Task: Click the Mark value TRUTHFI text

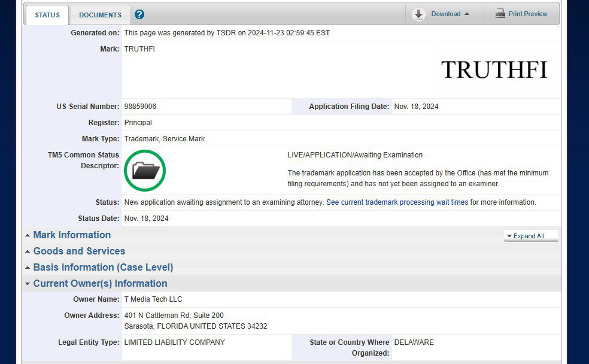Action: (x=139, y=49)
